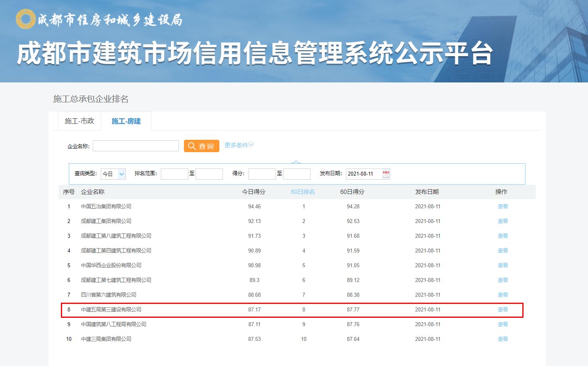Open 查看 for 中国华西企业股份有限公司
The image size is (588, 366).
click(503, 265)
